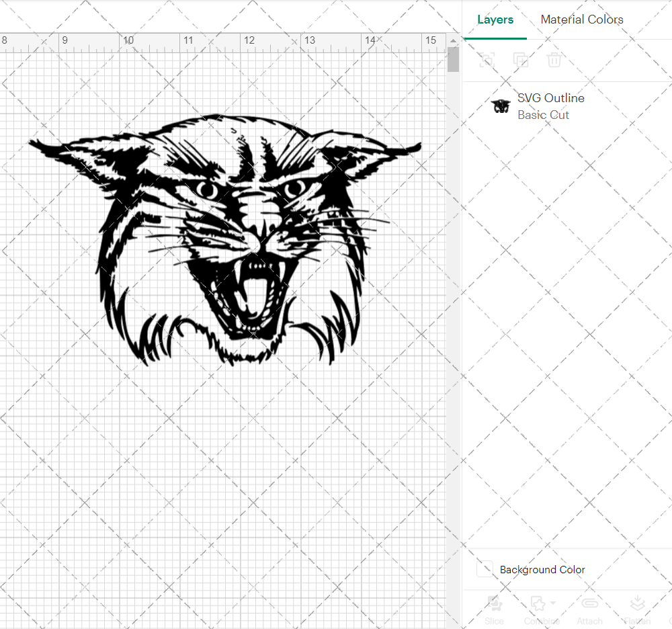The height and width of the screenshot is (629, 672).
Task: Click the Delete layer trash icon
Action: [554, 60]
